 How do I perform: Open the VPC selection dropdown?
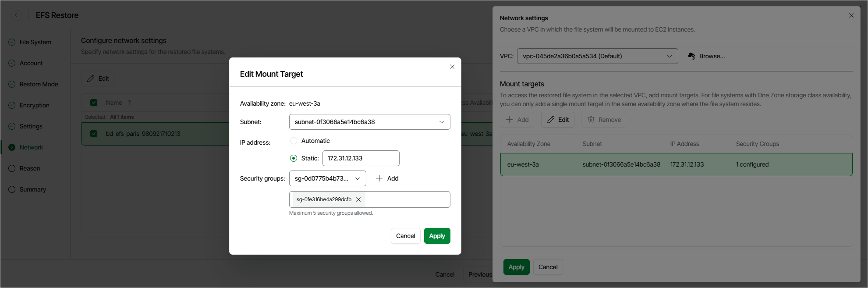point(597,56)
